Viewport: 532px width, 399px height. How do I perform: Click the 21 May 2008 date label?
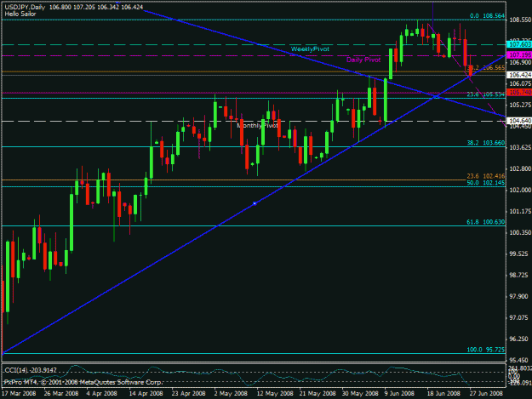coord(317,393)
